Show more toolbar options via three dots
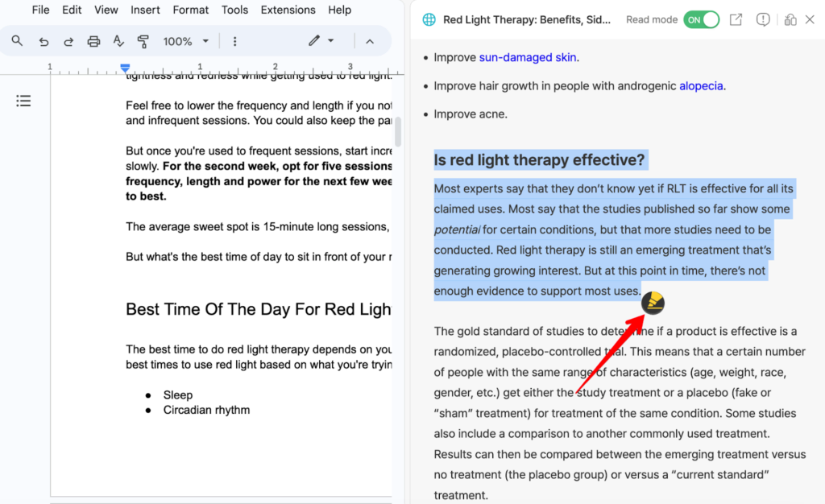This screenshot has width=825, height=504. coord(234,41)
